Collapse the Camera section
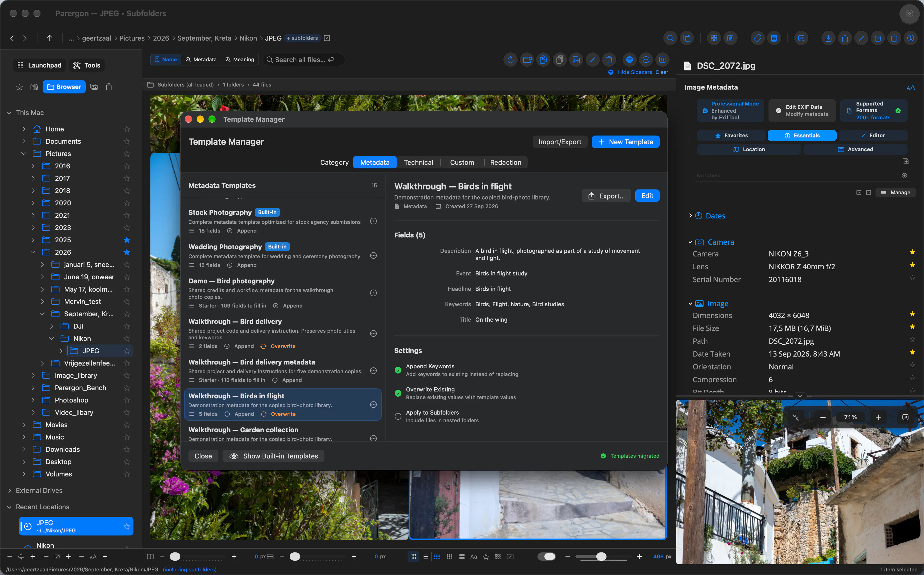 [x=690, y=242]
